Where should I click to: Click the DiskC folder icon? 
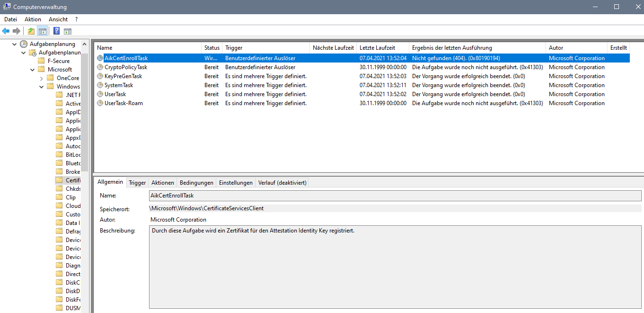tap(59, 283)
